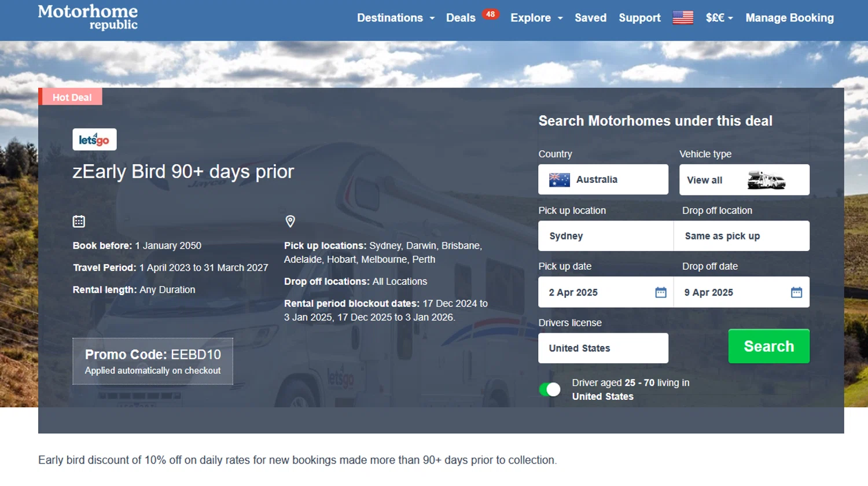Click the Early bird discount description text

tap(297, 460)
